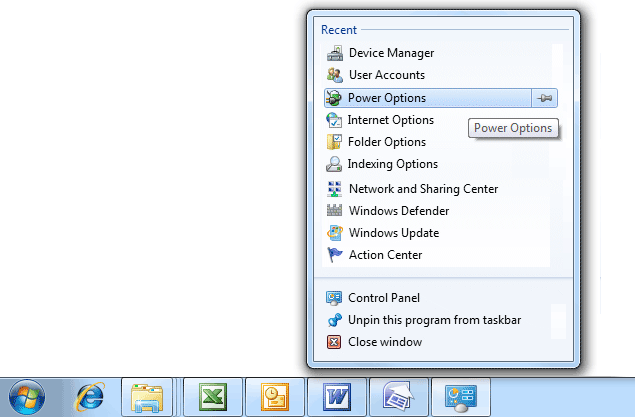Pin Power Options to this list
This screenshot has width=635, height=417.
tap(544, 98)
